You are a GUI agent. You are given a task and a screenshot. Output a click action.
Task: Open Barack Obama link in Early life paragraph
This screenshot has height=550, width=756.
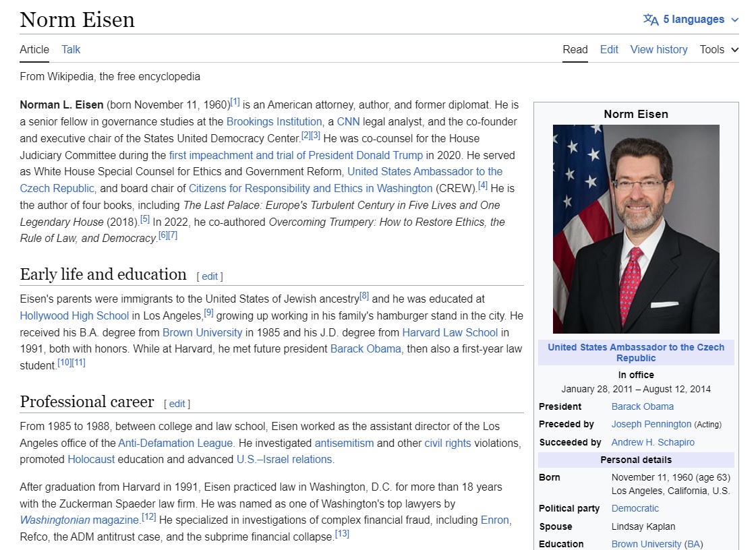(366, 349)
